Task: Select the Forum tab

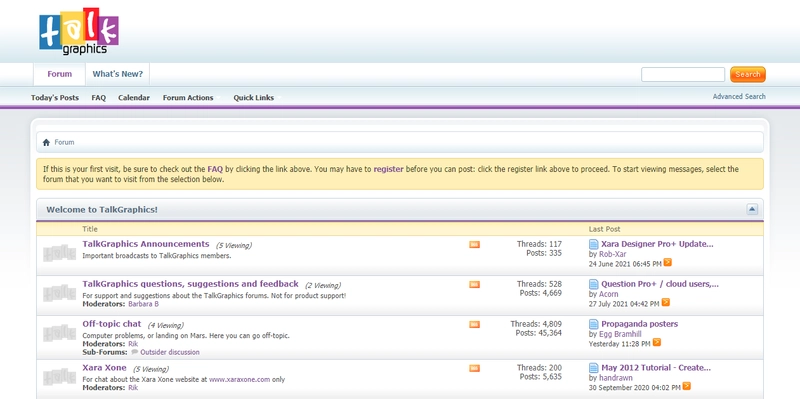Action: pyautogui.click(x=60, y=74)
